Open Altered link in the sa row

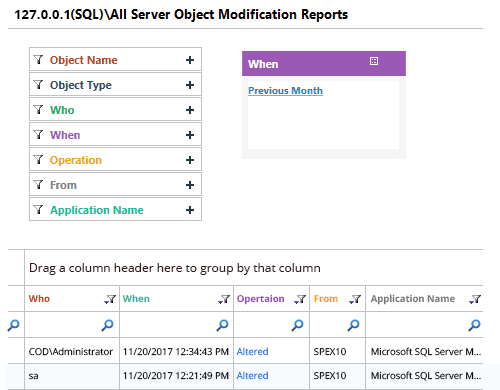pos(252,376)
